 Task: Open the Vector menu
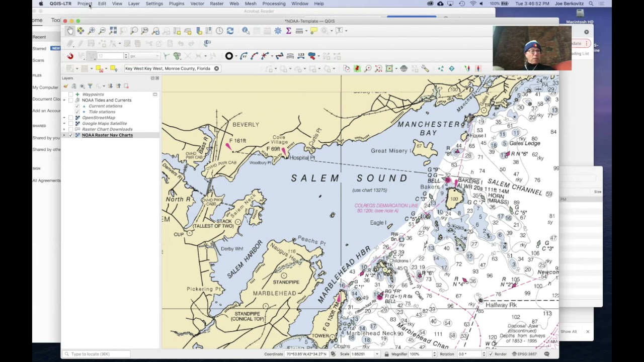click(197, 4)
